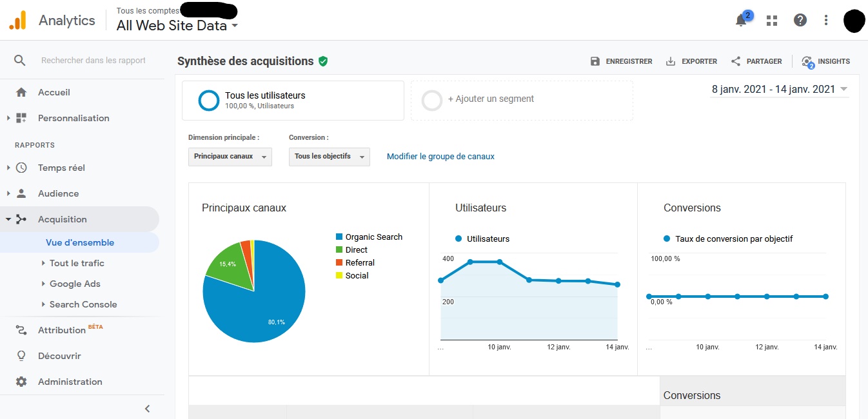Open the Google apps grid icon
868x419 pixels.
coord(771,21)
